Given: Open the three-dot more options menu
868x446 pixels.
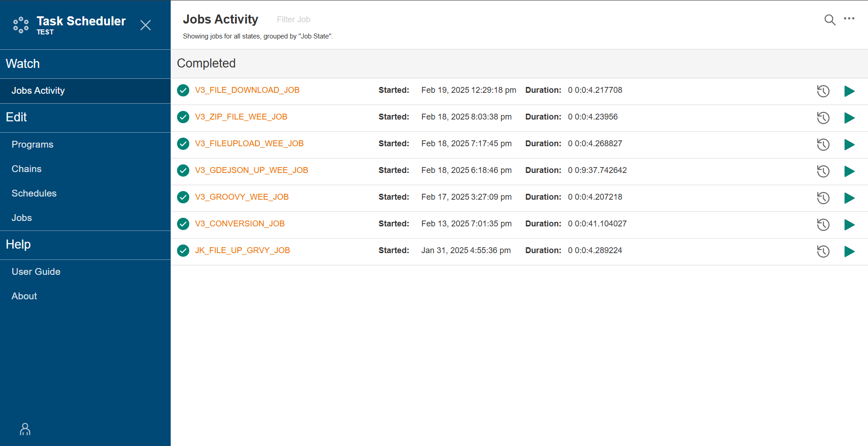Looking at the screenshot, I should tap(849, 19).
